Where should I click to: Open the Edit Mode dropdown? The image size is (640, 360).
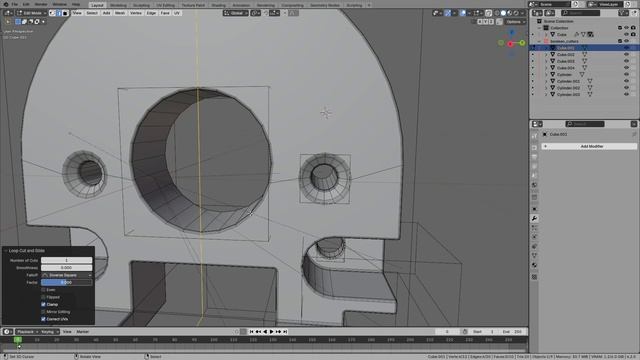tap(32, 13)
